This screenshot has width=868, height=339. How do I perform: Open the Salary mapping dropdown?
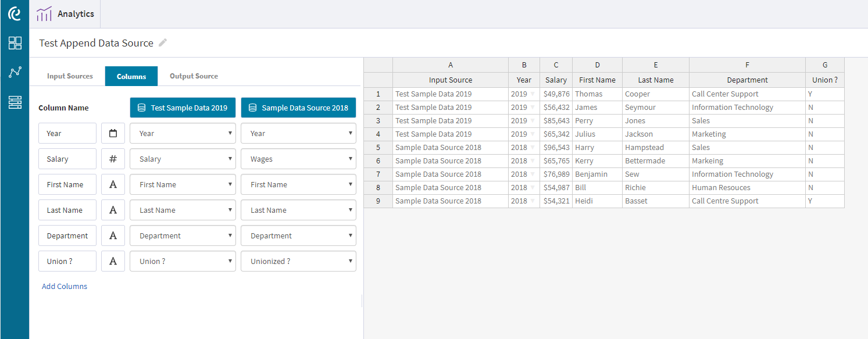(183, 158)
